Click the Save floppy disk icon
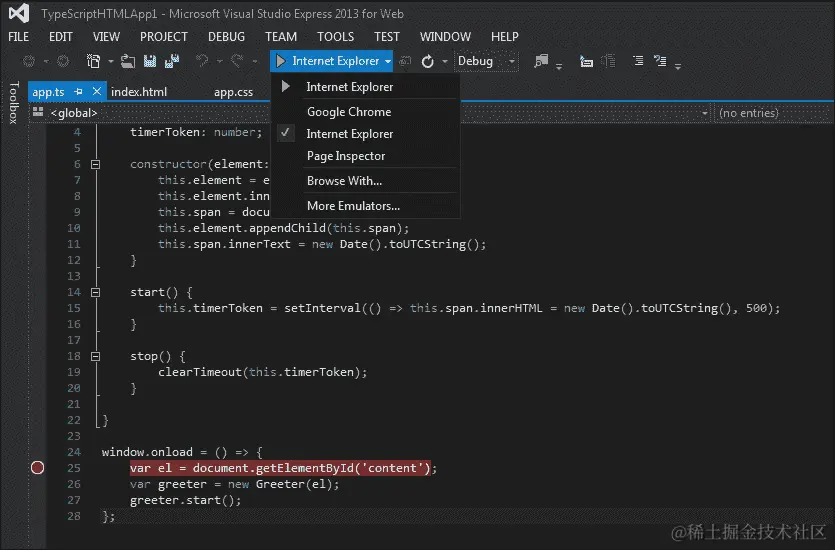835x550 pixels. [x=150, y=61]
